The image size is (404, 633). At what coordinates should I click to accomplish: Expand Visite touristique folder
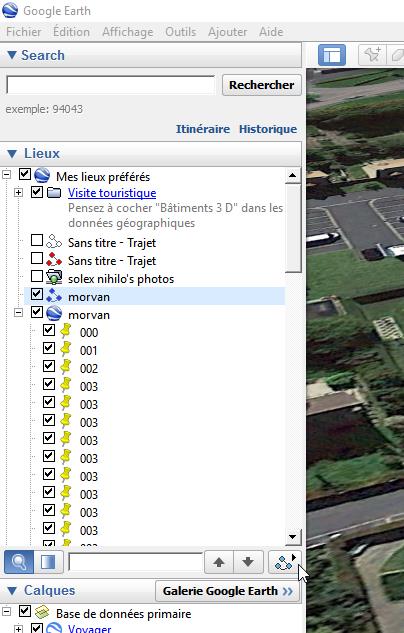18,193
